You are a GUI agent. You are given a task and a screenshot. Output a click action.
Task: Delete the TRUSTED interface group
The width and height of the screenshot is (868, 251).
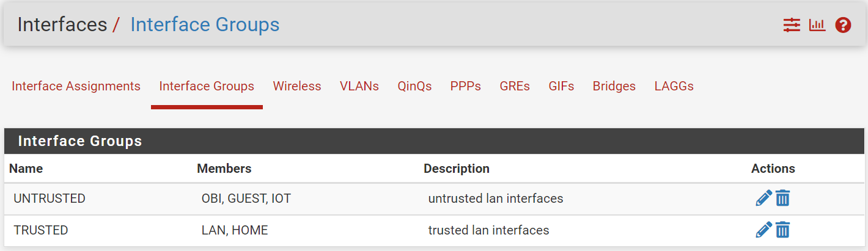[783, 230]
